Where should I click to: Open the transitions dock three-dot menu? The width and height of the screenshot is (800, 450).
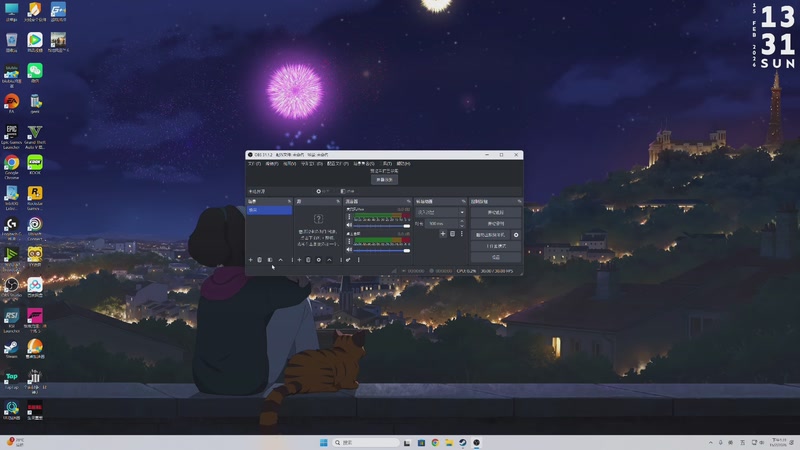click(x=462, y=234)
